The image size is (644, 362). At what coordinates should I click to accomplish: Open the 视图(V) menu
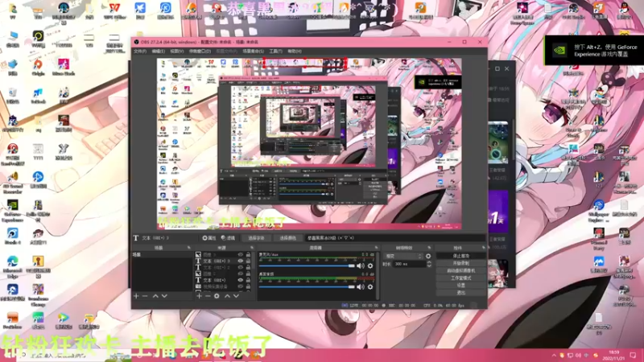click(176, 51)
